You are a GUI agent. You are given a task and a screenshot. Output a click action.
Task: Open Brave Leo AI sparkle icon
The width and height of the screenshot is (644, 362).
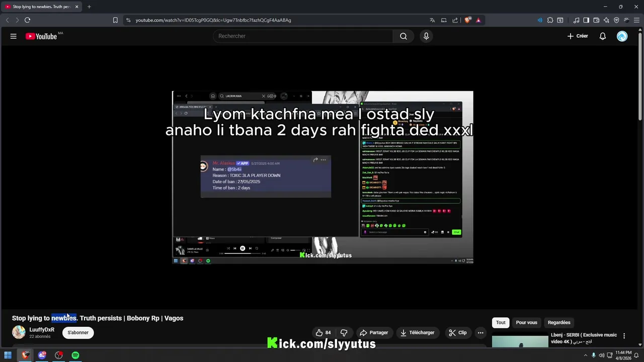(x=606, y=20)
